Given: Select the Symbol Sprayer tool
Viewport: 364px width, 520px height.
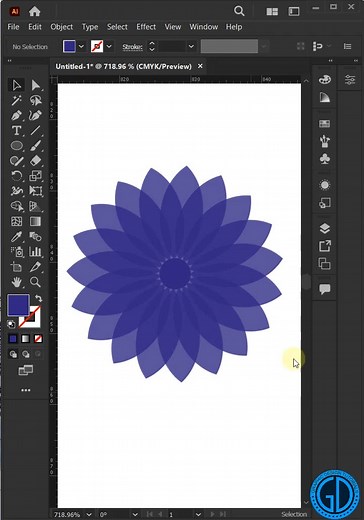Looking at the screenshot, I should click(x=16, y=252).
